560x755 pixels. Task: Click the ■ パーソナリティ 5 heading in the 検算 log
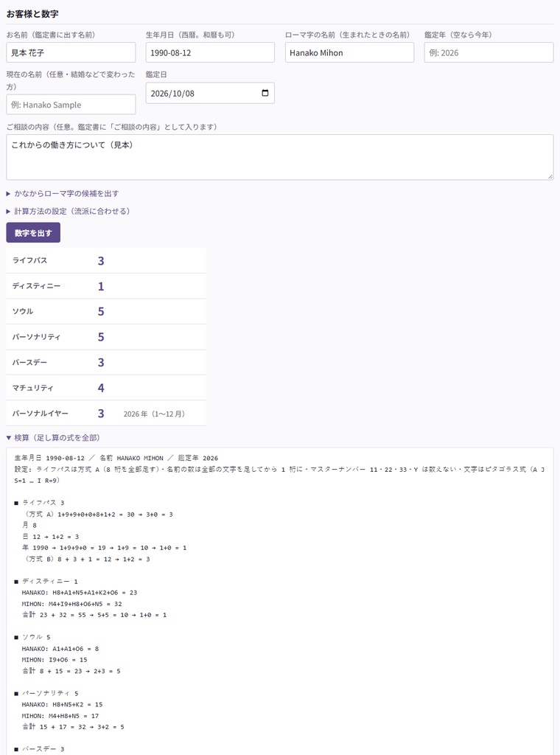46,693
